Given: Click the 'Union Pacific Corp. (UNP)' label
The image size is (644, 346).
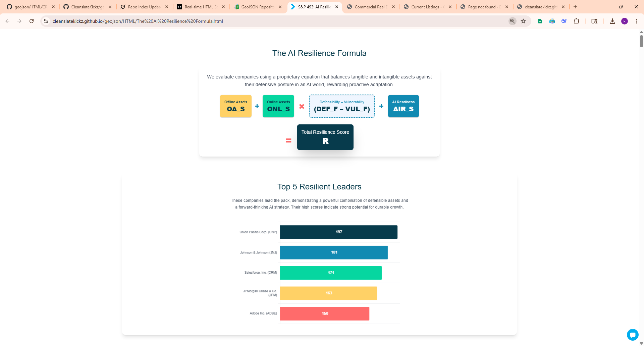Looking at the screenshot, I should click(x=258, y=232).
